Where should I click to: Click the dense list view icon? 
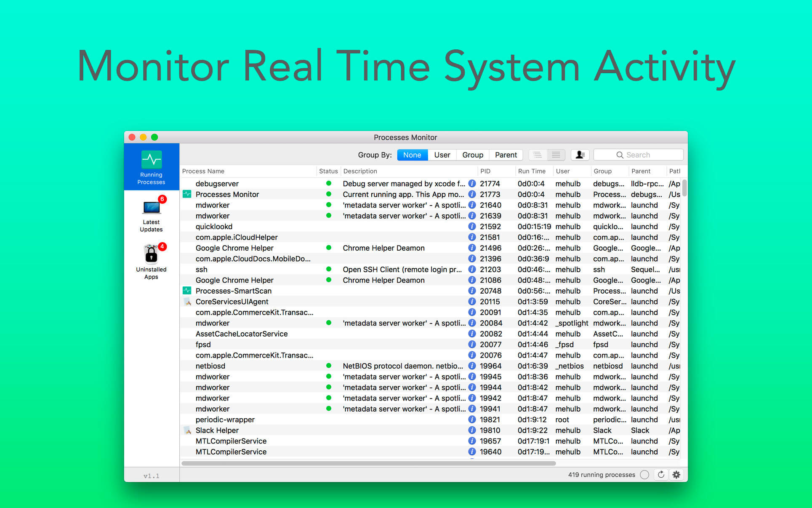coord(556,155)
